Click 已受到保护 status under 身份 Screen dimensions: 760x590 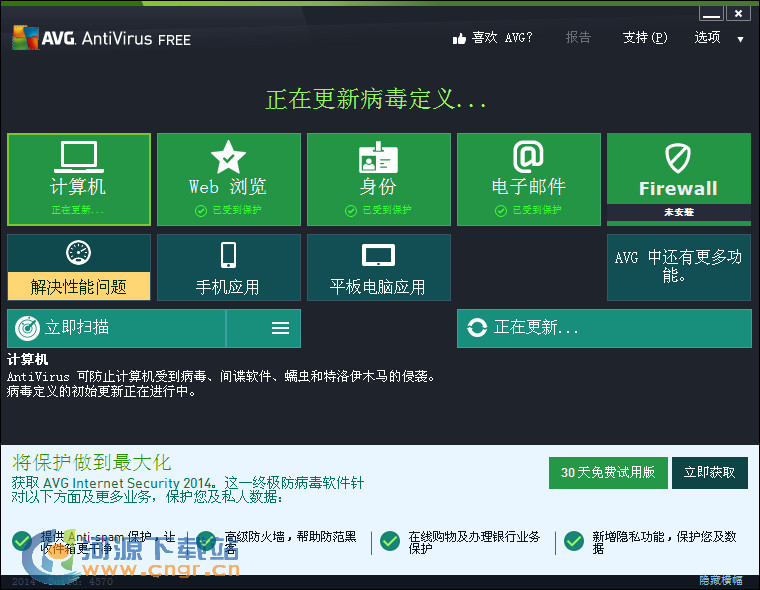click(378, 210)
